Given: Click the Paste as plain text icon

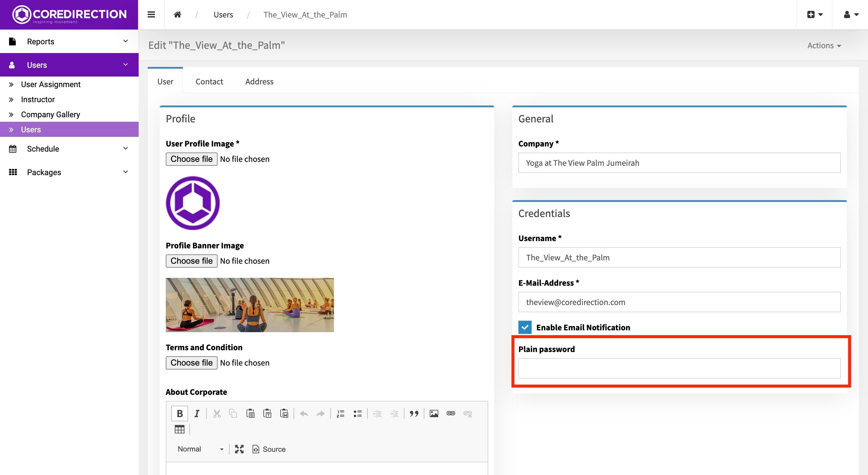Looking at the screenshot, I should [267, 413].
